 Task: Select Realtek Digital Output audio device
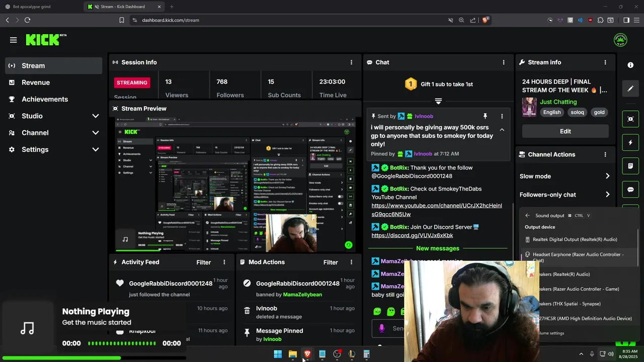tap(579, 239)
